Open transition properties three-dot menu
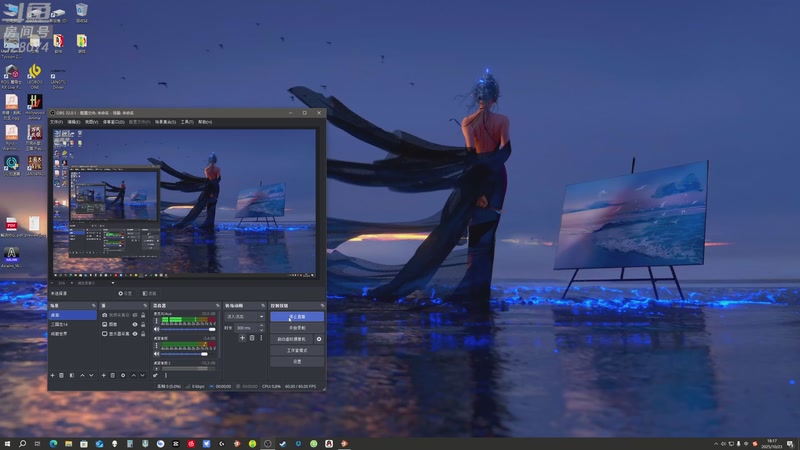 tap(261, 338)
